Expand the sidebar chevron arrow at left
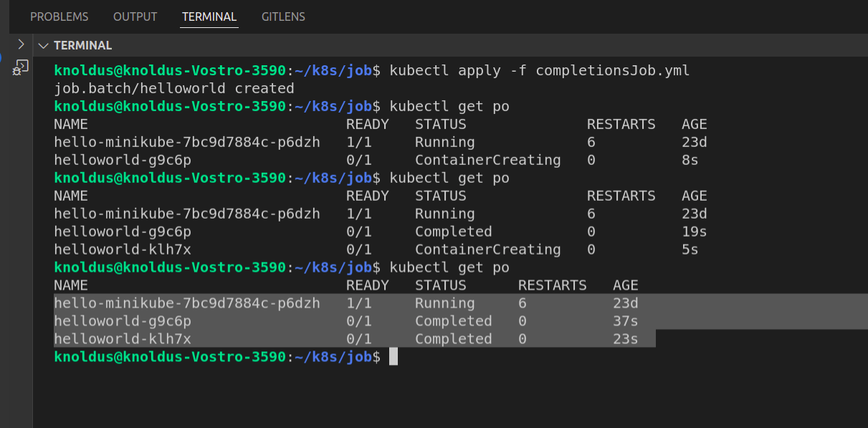 click(21, 44)
